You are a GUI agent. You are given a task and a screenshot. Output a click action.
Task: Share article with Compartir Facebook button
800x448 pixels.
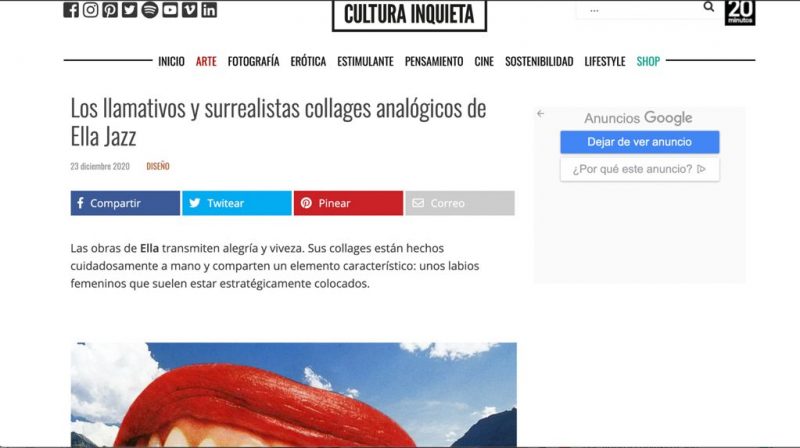[x=125, y=203]
